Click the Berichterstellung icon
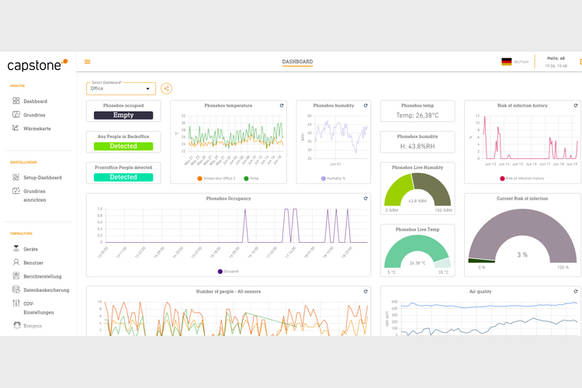The height and width of the screenshot is (388, 582). (16, 275)
